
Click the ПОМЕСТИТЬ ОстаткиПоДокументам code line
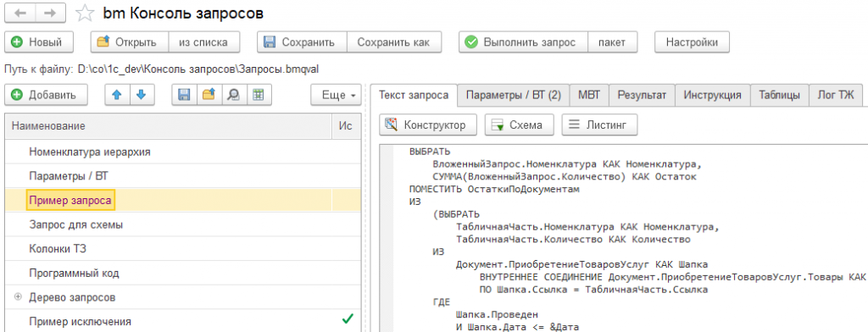click(494, 189)
